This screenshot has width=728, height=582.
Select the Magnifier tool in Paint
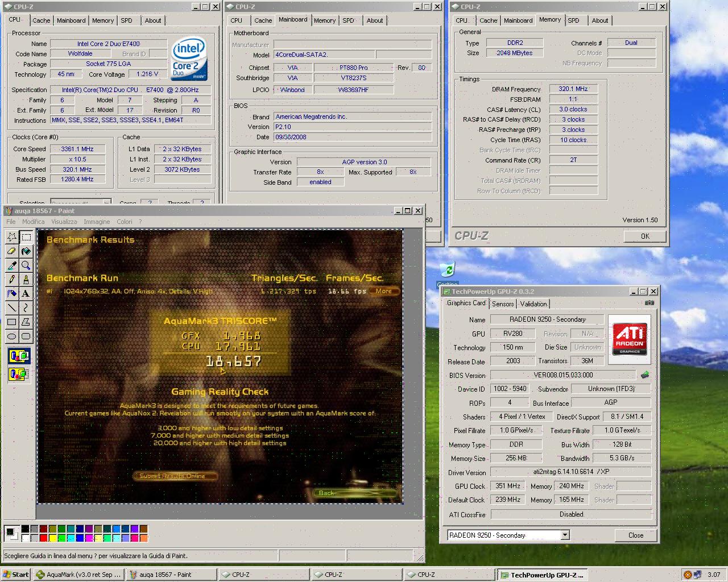26,265
